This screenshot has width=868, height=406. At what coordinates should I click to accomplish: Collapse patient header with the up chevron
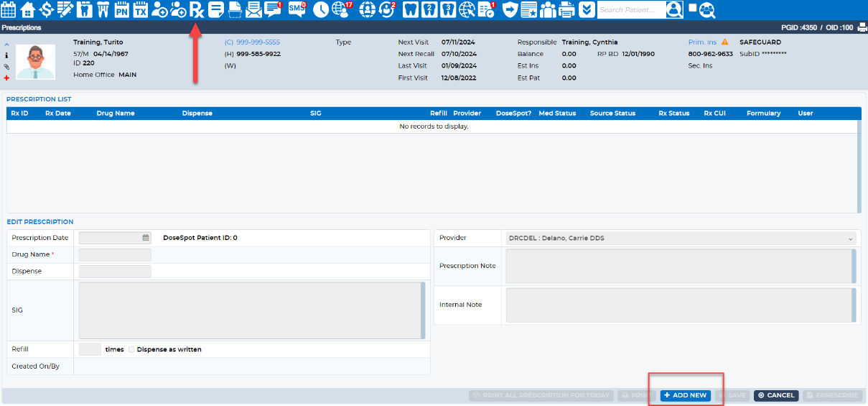6,45
